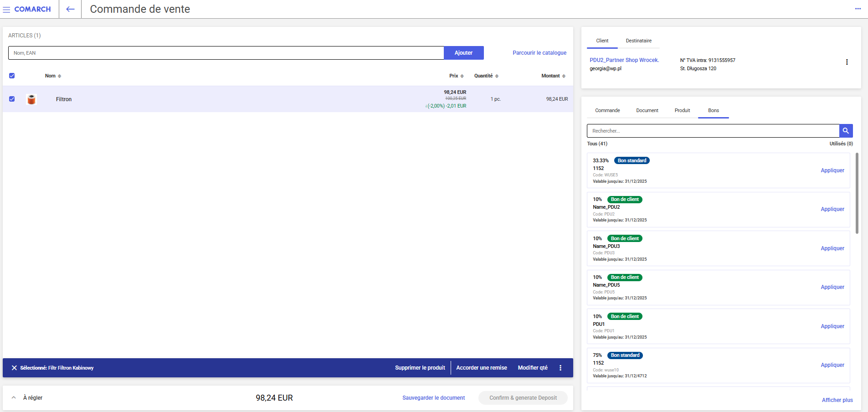Expand the À régler summary chevron
This screenshot has width=868, height=412.
(14, 397)
